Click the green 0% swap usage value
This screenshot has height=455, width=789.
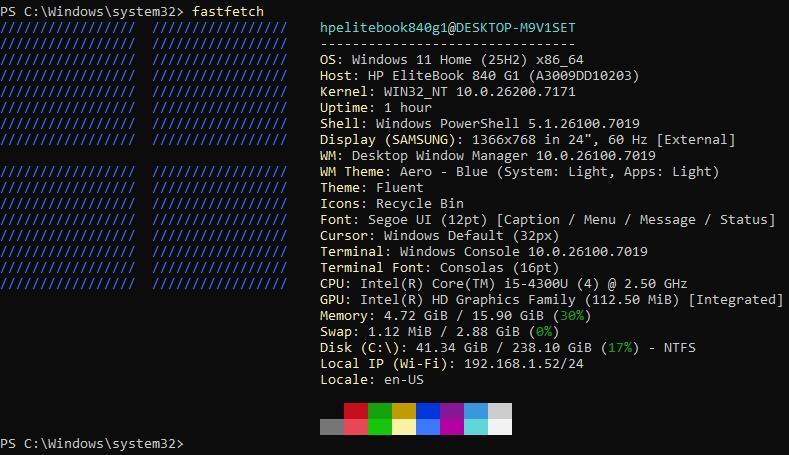tap(544, 332)
